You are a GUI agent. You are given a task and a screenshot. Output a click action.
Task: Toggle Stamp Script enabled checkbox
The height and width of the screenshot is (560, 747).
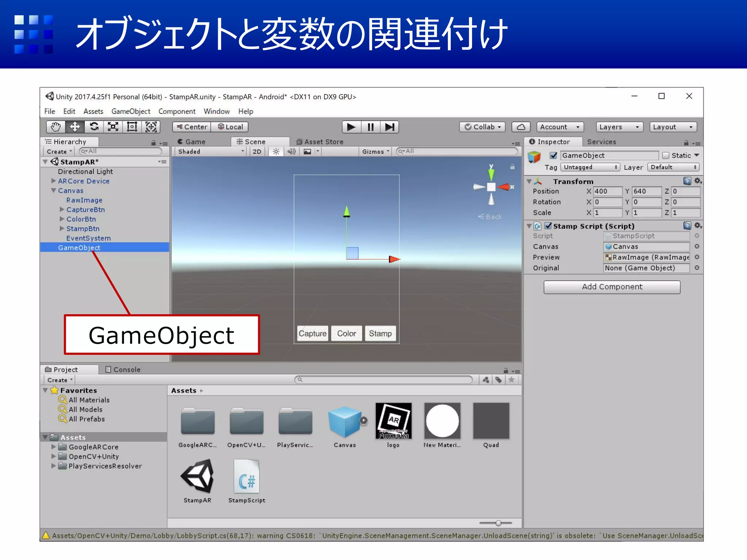[548, 226]
